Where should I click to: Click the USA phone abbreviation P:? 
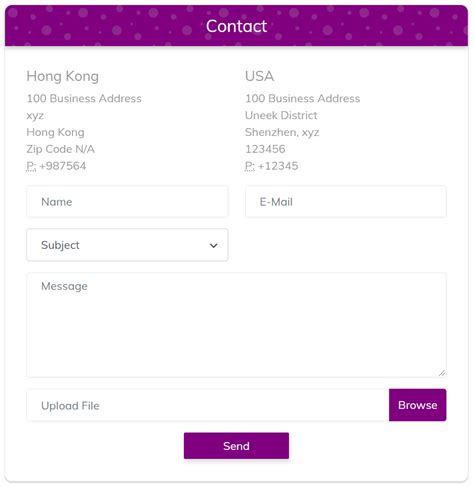click(x=250, y=166)
